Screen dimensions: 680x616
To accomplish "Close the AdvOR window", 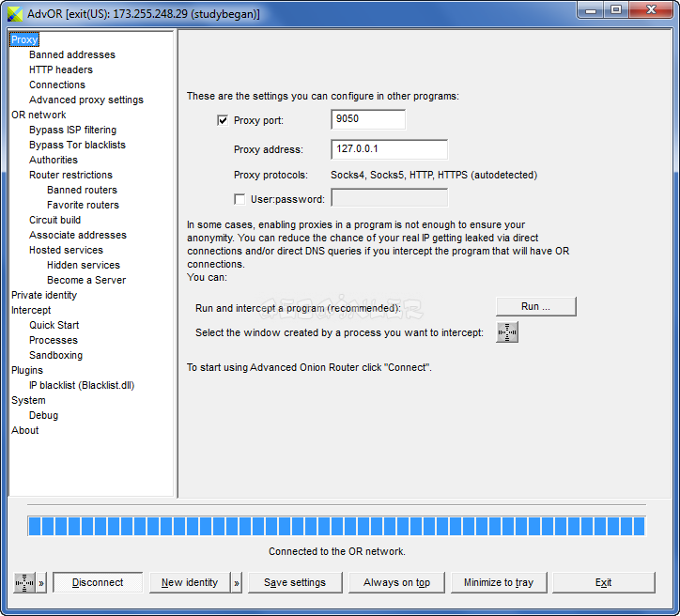I will 651,10.
